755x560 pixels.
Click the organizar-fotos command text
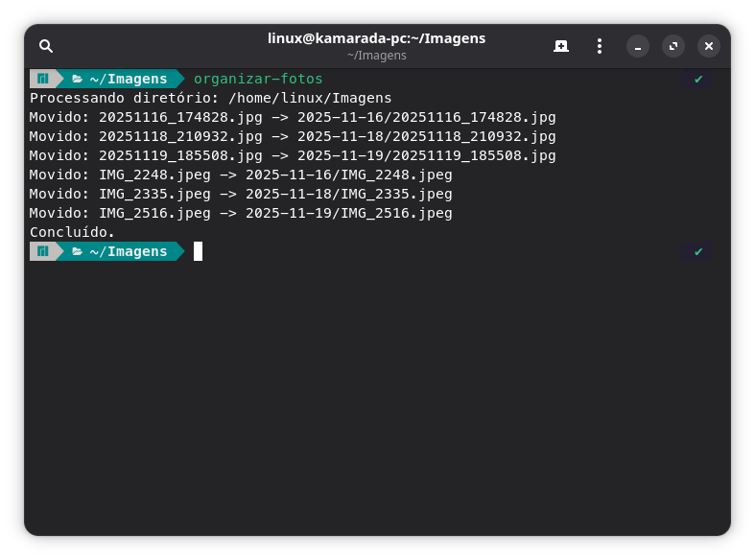pos(258,79)
